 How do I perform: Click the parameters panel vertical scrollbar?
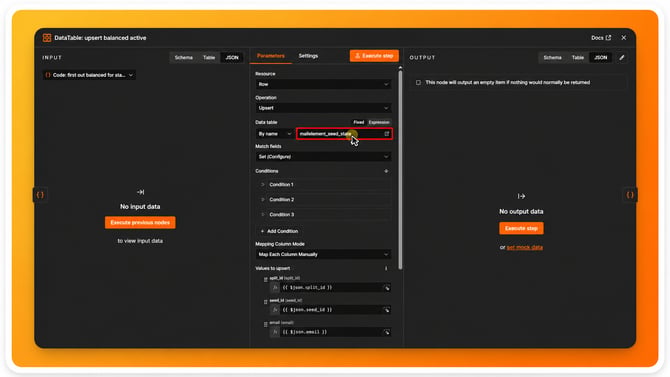(400, 169)
